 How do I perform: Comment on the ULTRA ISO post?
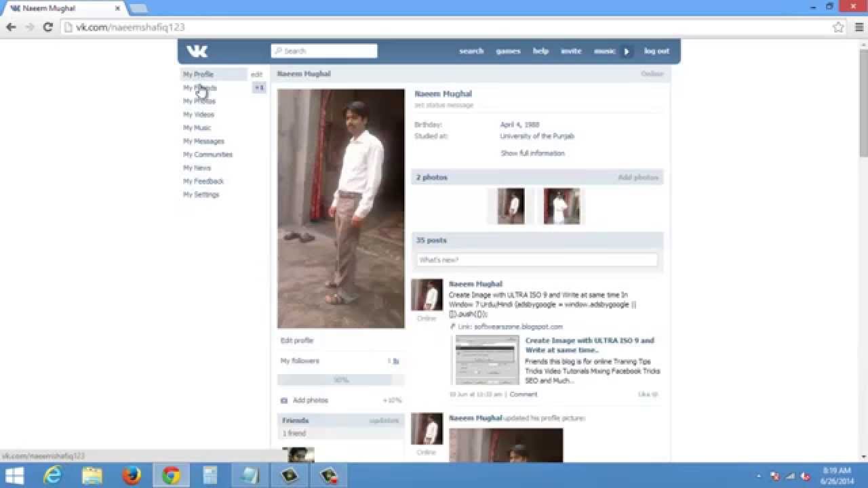pyautogui.click(x=523, y=394)
